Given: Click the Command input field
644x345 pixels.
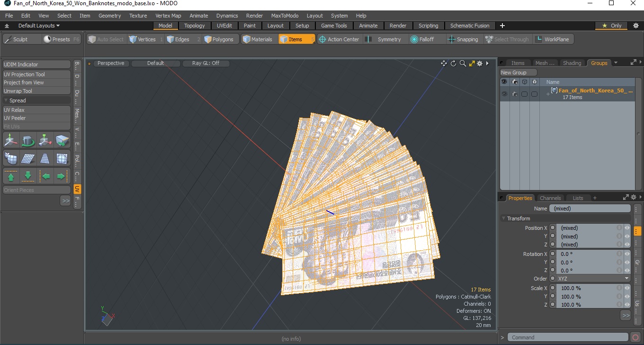Looking at the screenshot, I should (x=569, y=337).
